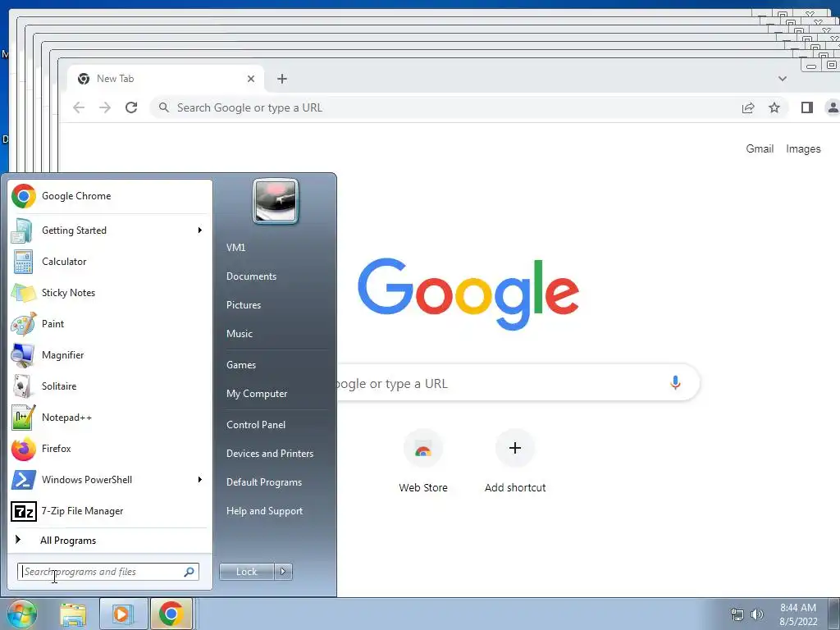This screenshot has height=630, width=840.
Task: Click the Windows Start orb
Action: (21, 614)
